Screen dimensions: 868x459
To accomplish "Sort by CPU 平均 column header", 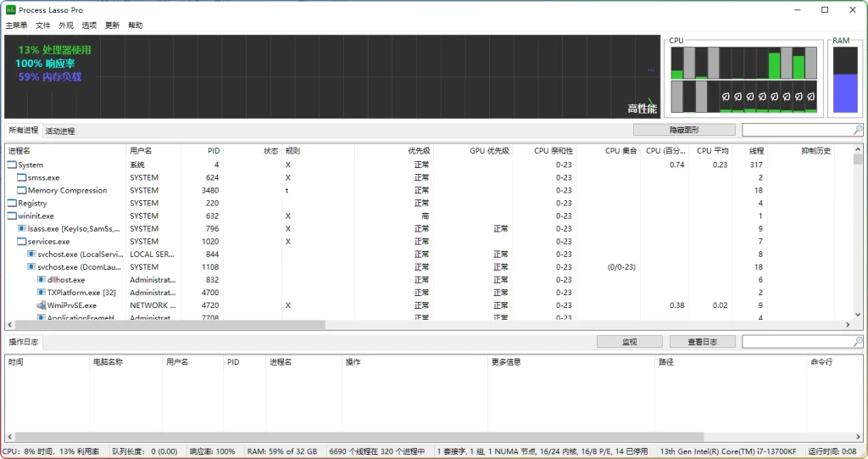I will coord(710,151).
